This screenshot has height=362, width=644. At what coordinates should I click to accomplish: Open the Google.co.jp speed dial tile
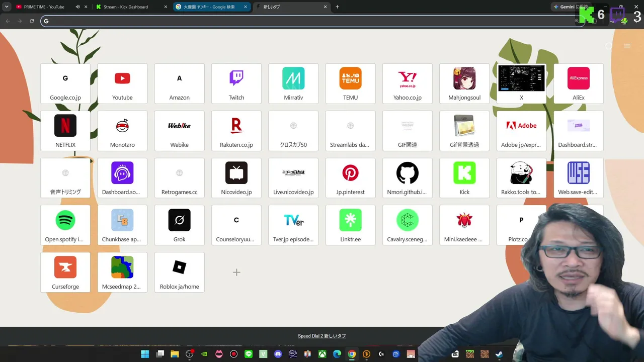pos(65,83)
